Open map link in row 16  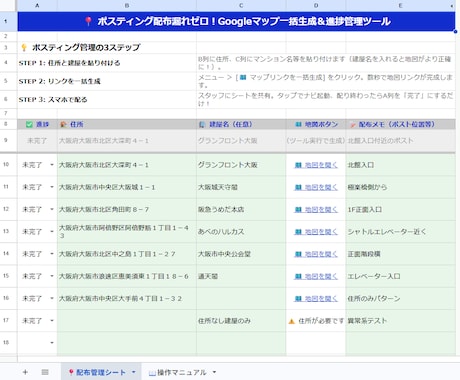[x=316, y=298]
